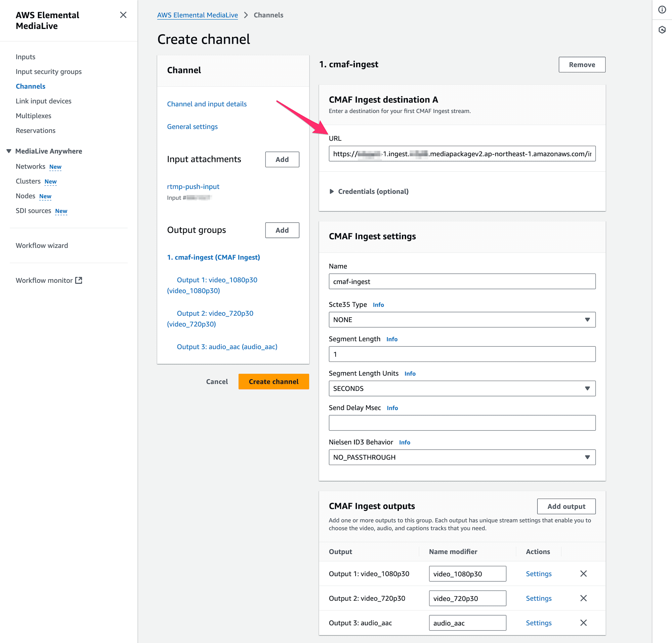Open SDI sources in sidebar
Screen dimensions: 672x643
pos(33,211)
